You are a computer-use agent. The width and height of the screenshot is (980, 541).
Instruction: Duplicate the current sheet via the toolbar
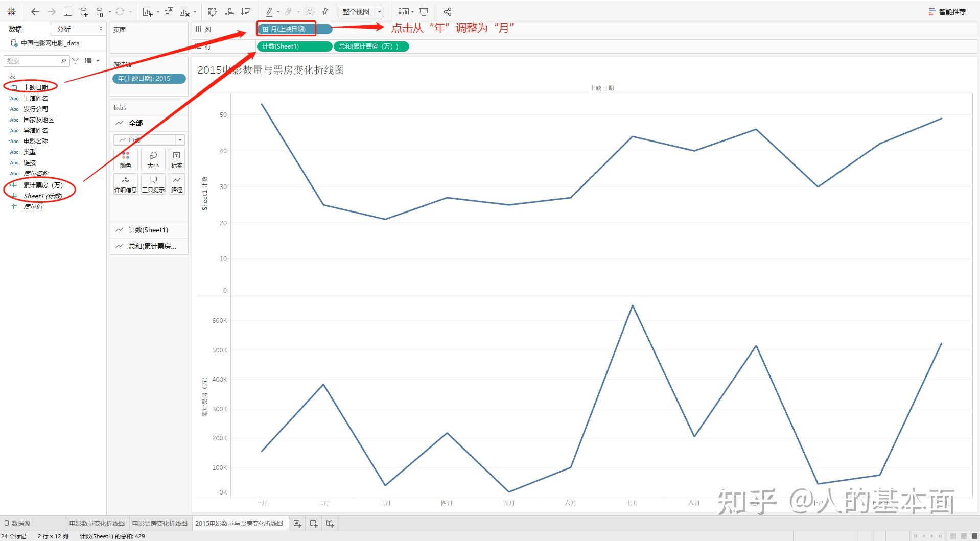coord(169,12)
